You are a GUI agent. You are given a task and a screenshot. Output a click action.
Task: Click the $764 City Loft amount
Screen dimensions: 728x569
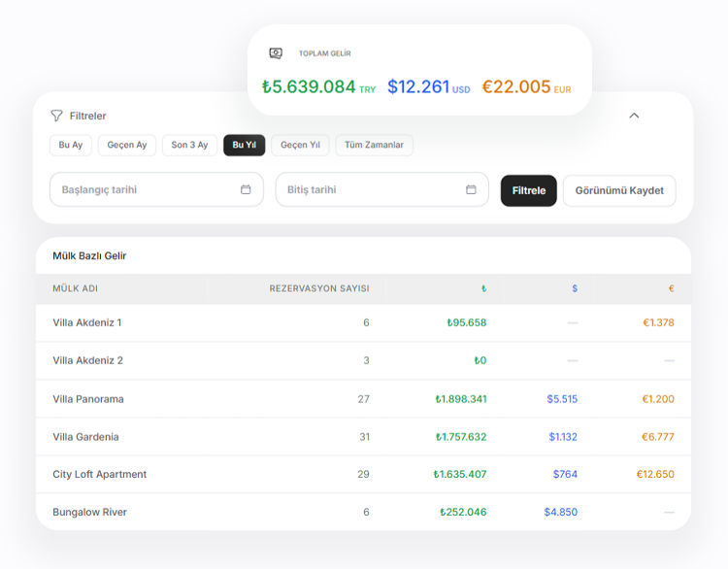[x=565, y=474]
